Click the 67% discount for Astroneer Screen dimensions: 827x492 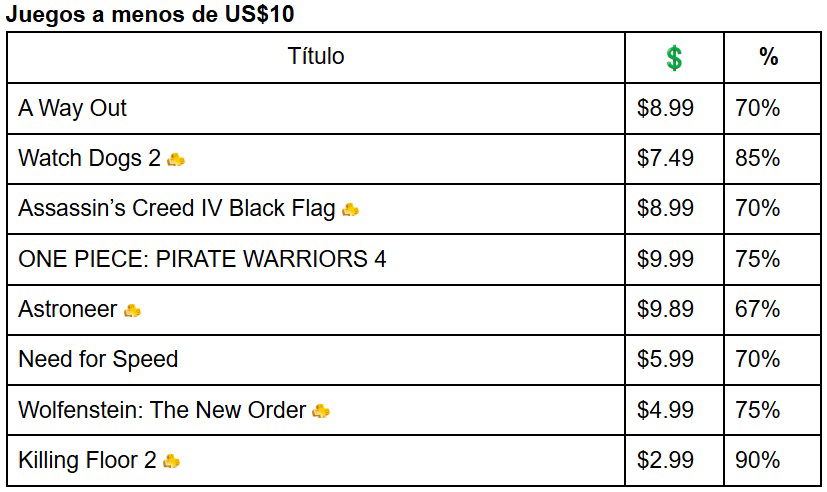[757, 309]
